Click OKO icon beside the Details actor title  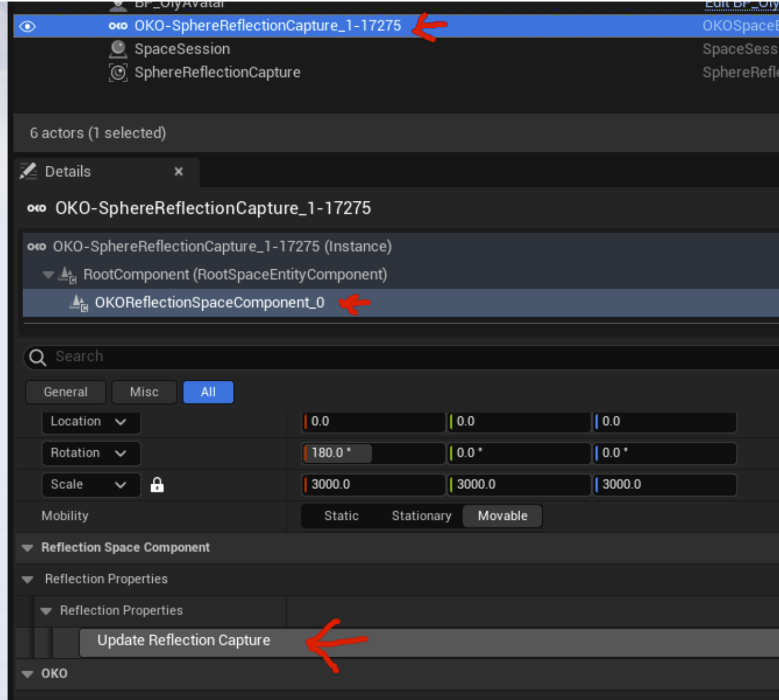point(37,208)
